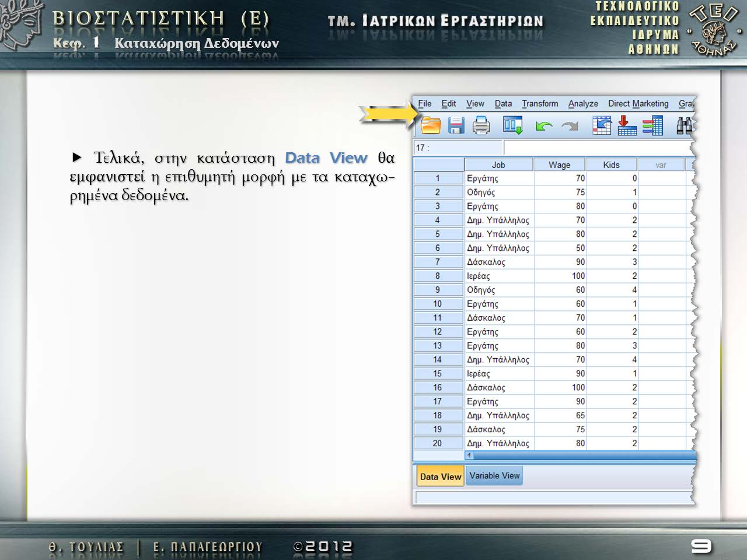Select row header number 12
This screenshot has width=747, height=560.
[x=438, y=332]
